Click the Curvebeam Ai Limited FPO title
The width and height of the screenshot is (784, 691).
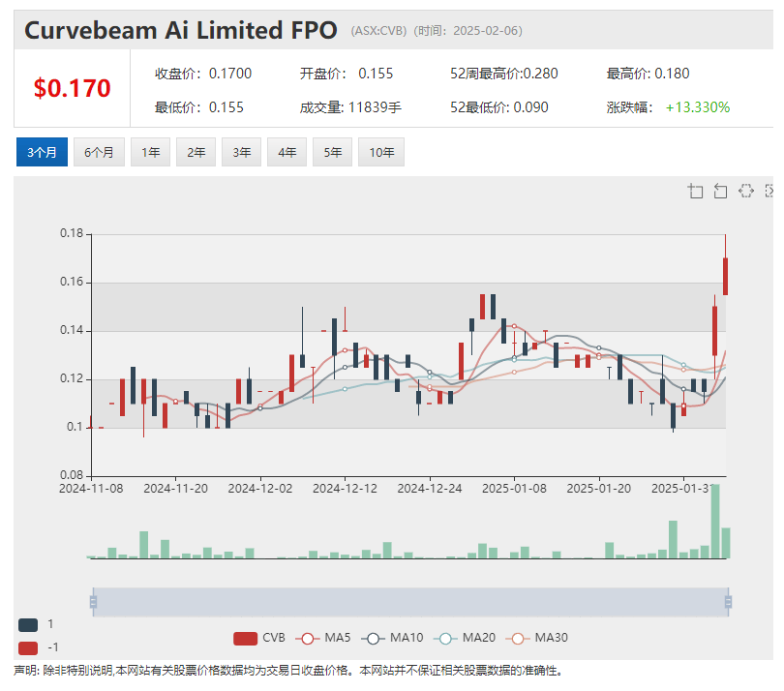point(181,31)
